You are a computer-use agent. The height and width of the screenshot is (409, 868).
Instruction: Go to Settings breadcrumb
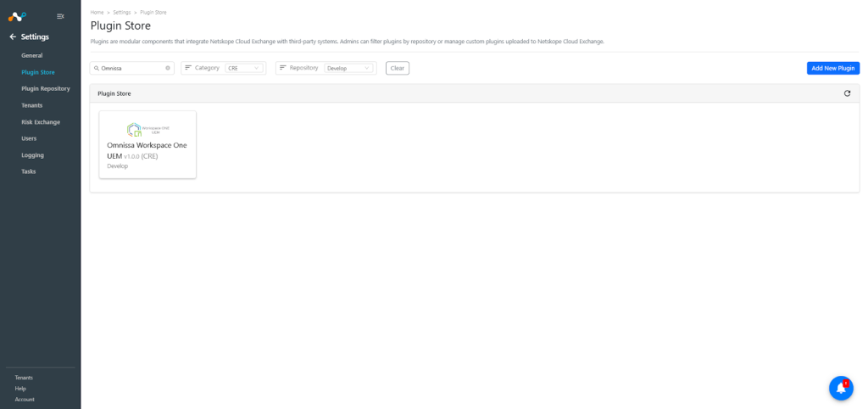coord(122,12)
